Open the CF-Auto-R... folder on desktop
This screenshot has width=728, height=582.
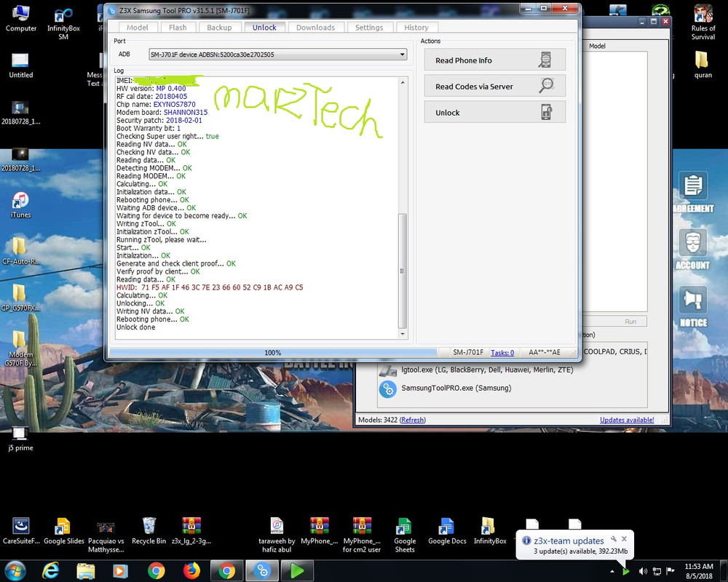(x=20, y=251)
